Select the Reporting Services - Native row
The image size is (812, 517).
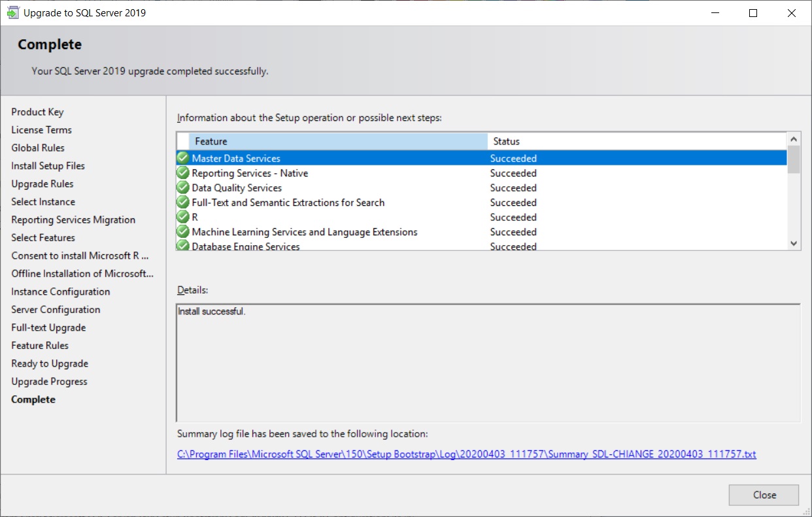point(481,173)
